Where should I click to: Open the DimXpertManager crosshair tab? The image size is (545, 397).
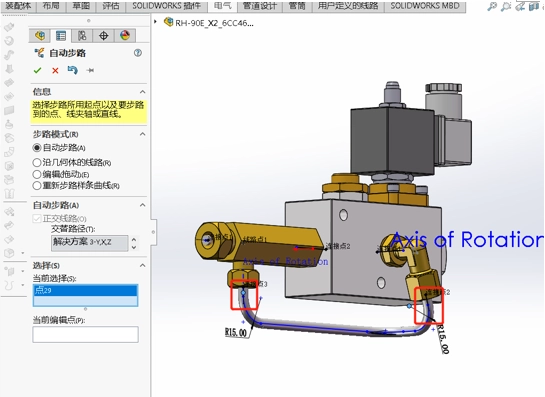click(104, 35)
